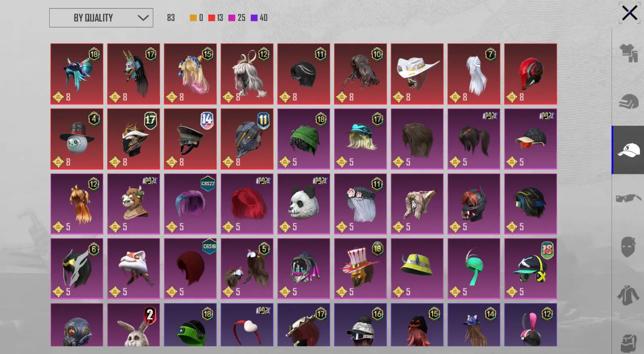Open the jacket clothing category
Viewport: 644px width, 354px height.
[628, 295]
